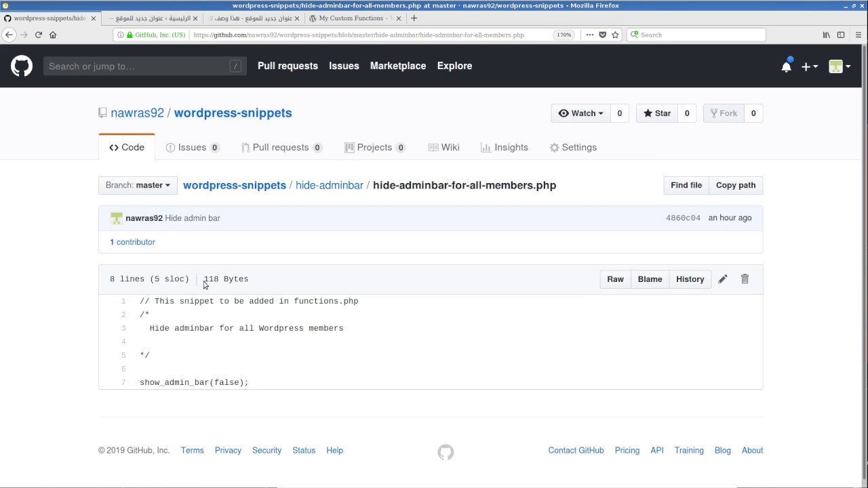Screen dimensions: 868x488
Task: Click the 170% zoom indicator
Action: pos(563,35)
